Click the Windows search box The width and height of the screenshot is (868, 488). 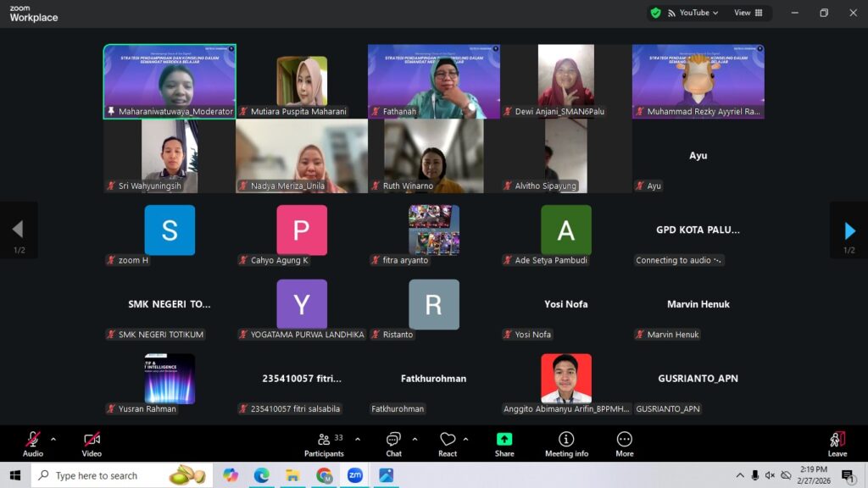pyautogui.click(x=110, y=475)
